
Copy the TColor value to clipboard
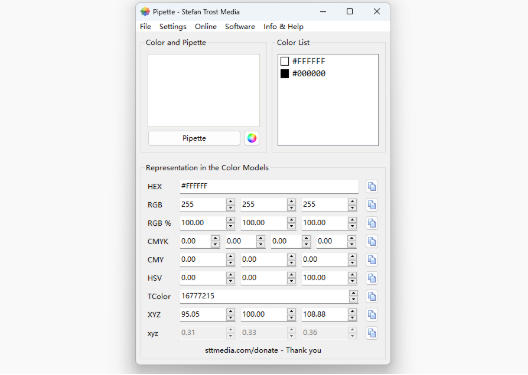(372, 297)
